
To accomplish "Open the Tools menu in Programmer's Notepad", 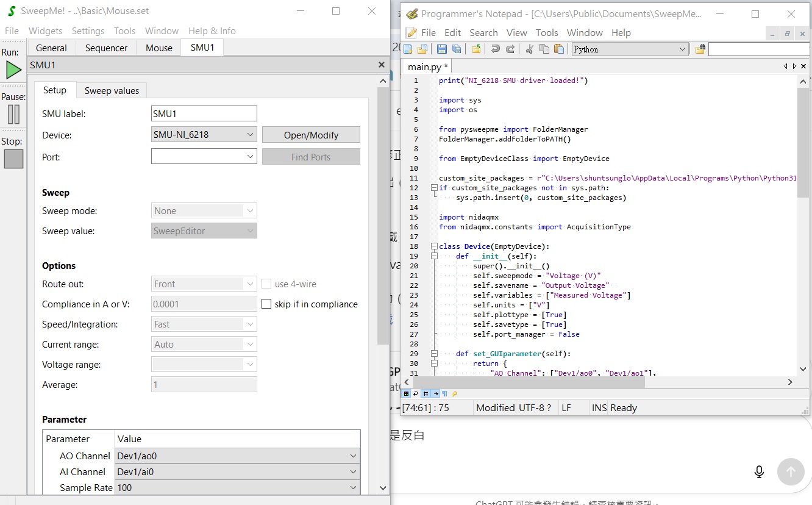I will pyautogui.click(x=547, y=32).
